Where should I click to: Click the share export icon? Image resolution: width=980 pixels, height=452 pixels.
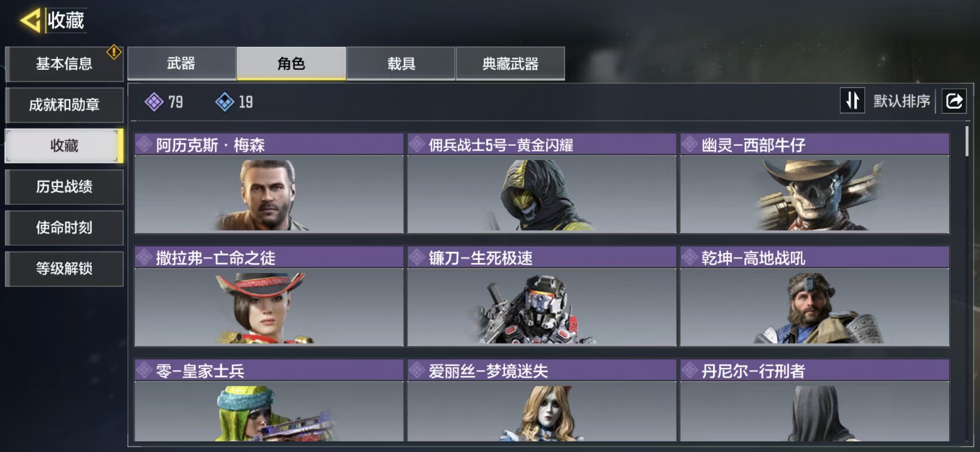coord(954,101)
